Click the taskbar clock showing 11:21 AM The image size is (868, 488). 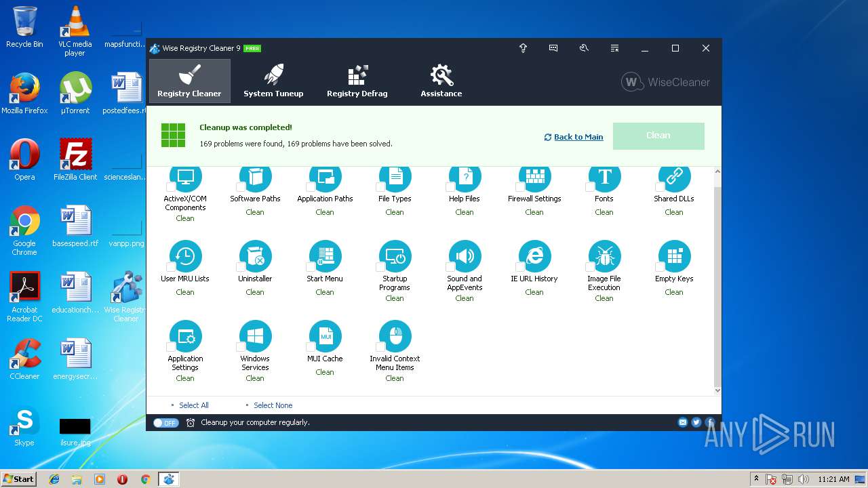[x=833, y=479]
